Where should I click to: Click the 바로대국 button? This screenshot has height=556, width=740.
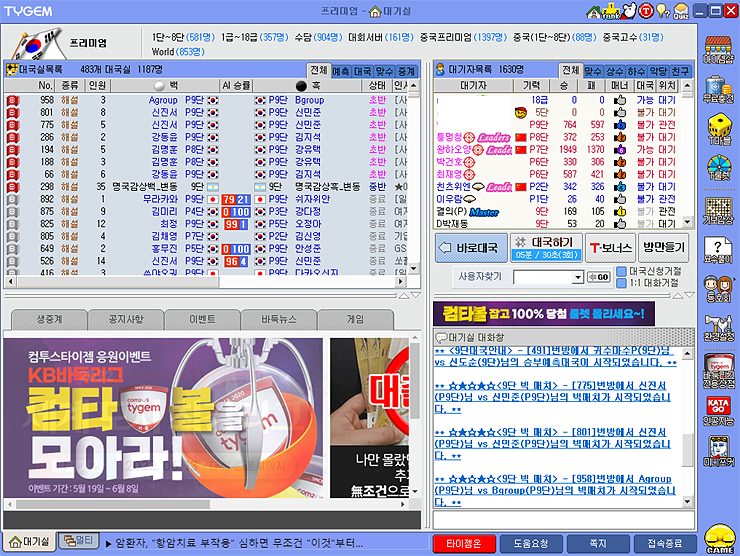click(x=471, y=248)
